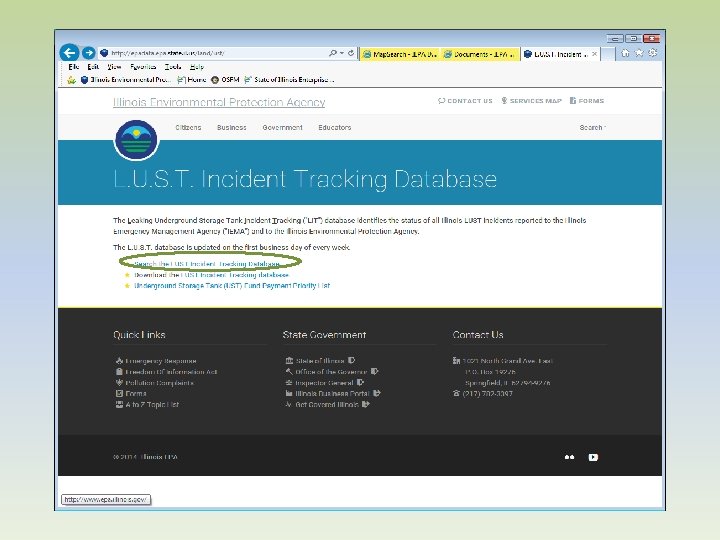
Task: Open the browser Tools gear icon
Action: (652, 53)
